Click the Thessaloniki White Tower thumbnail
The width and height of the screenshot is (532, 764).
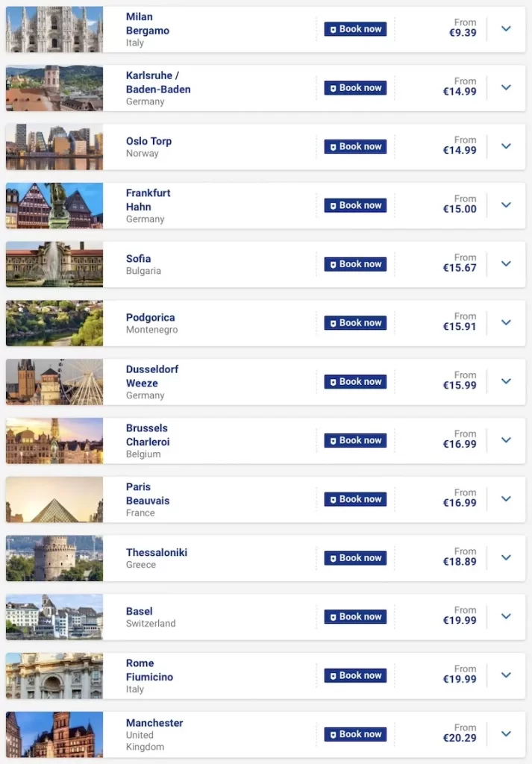pos(54,558)
